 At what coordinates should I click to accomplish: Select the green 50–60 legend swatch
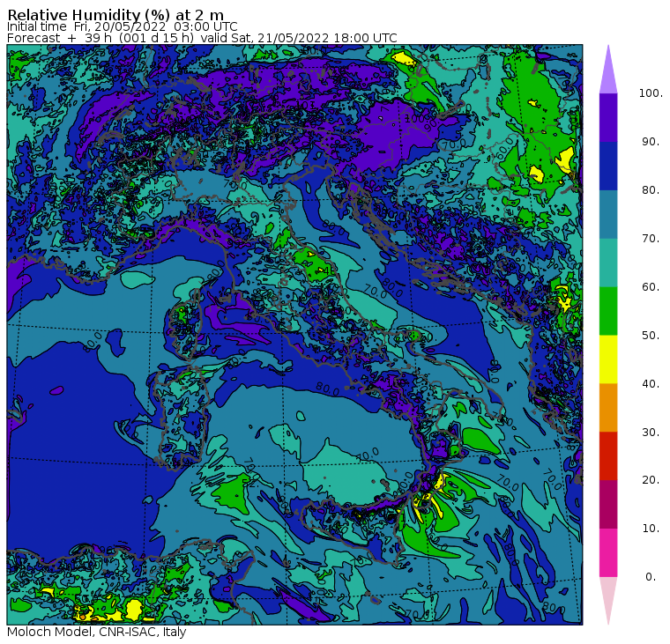tap(608, 311)
